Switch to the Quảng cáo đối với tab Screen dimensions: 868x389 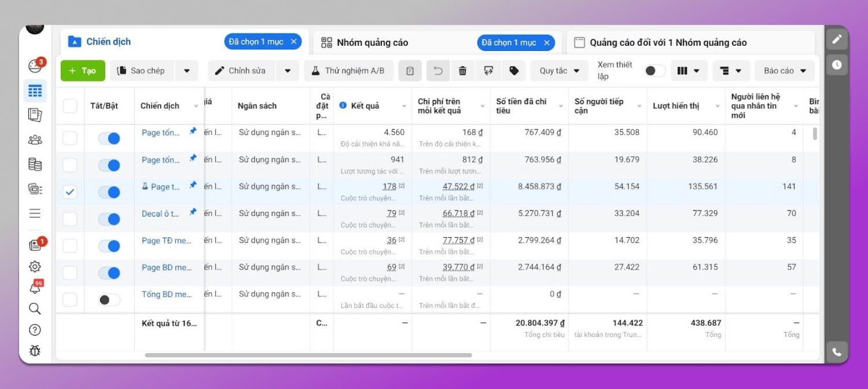668,42
